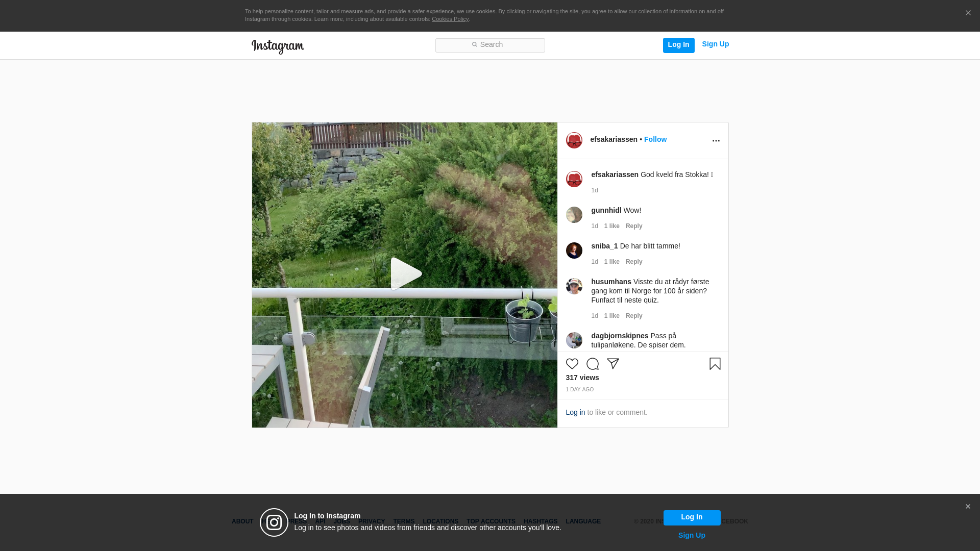Viewport: 980px width, 551px height.
Task: Open the sniba_1 username link
Action: coord(604,246)
